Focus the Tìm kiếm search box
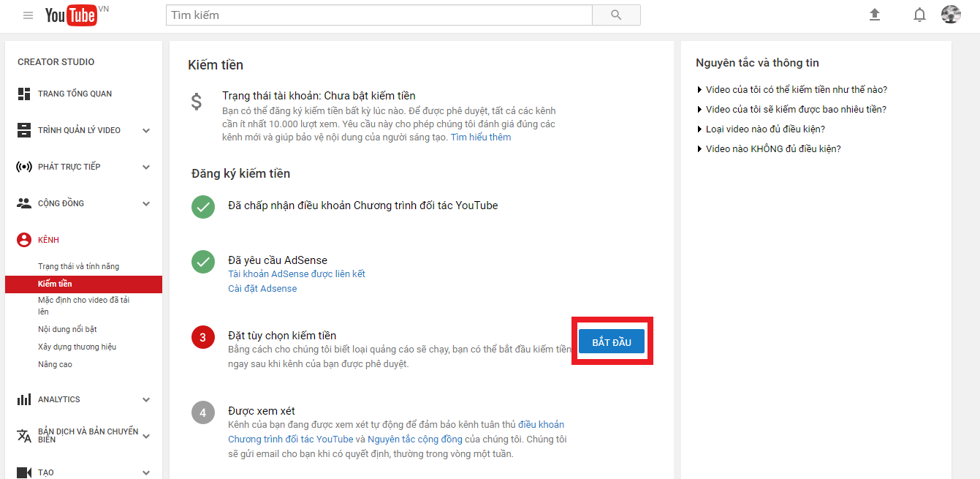This screenshot has width=980, height=479. [379, 15]
